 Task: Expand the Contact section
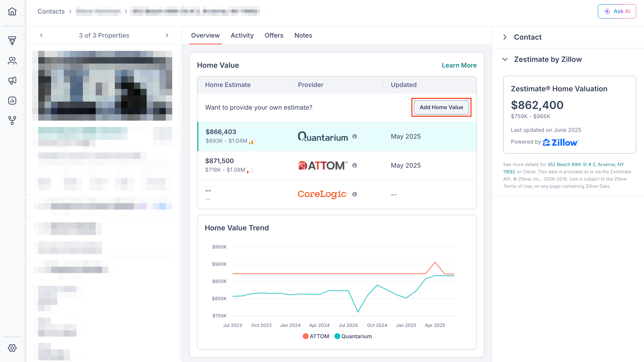(x=505, y=37)
